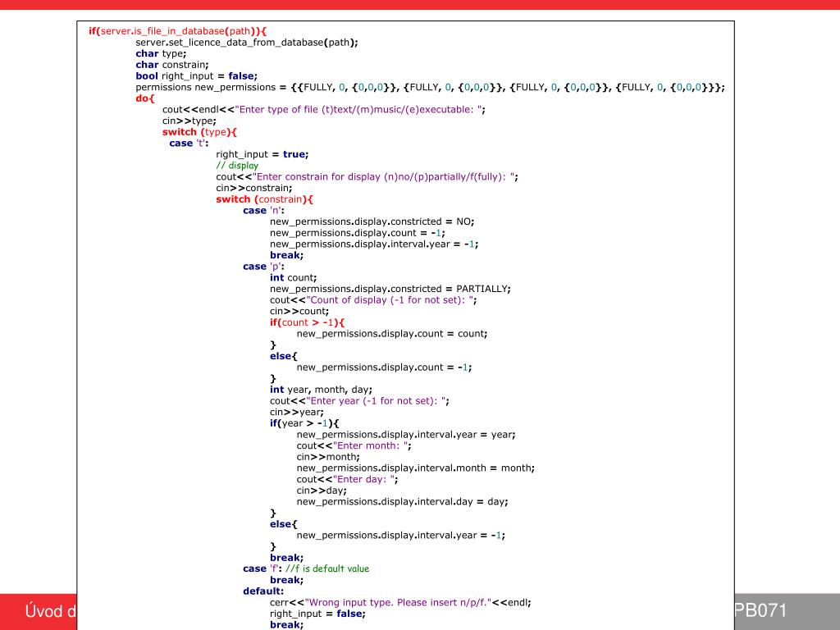Viewport: 840px width, 630px height.
Task: Select the 'display.interval.year = year;' line
Action: pos(406,435)
